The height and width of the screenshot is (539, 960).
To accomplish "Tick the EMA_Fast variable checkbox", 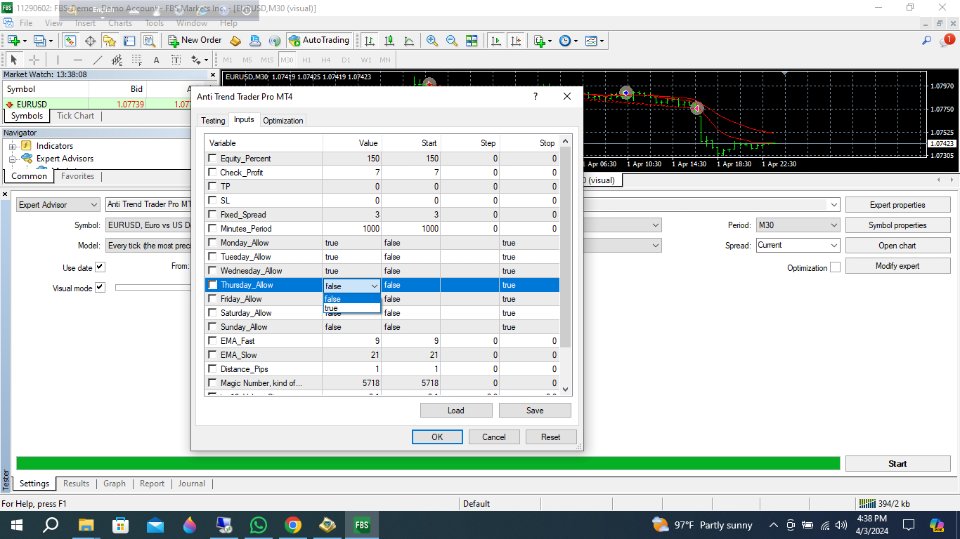I will [x=212, y=341].
